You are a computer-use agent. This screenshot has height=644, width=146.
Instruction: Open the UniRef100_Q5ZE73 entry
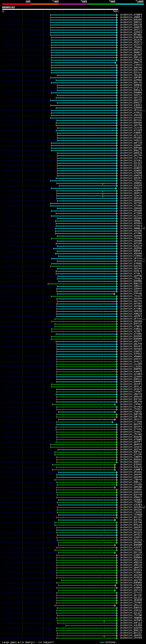pyautogui.click(x=131, y=42)
